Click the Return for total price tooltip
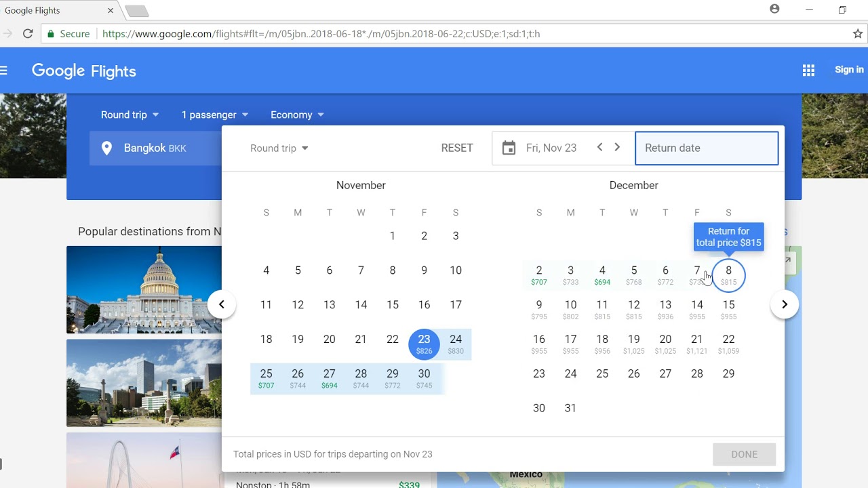 728,237
